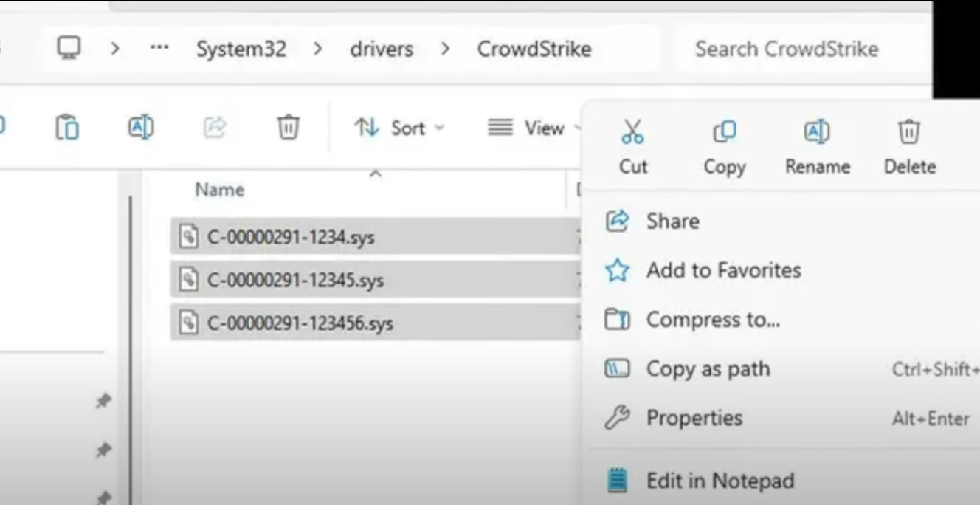
Task: Click the icon of C-00000291-123456.sys
Action: tap(189, 323)
